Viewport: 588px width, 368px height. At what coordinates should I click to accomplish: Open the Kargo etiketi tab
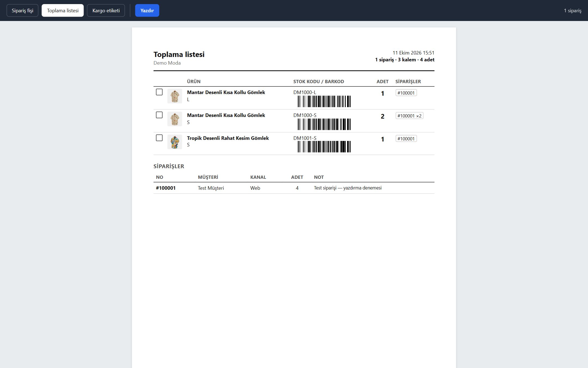coord(106,11)
